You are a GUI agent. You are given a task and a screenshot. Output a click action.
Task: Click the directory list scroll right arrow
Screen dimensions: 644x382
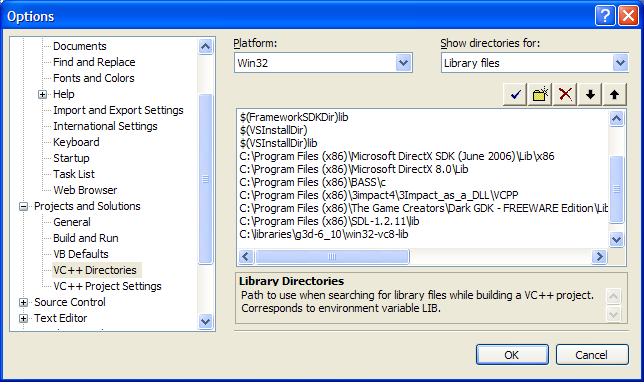point(599,257)
